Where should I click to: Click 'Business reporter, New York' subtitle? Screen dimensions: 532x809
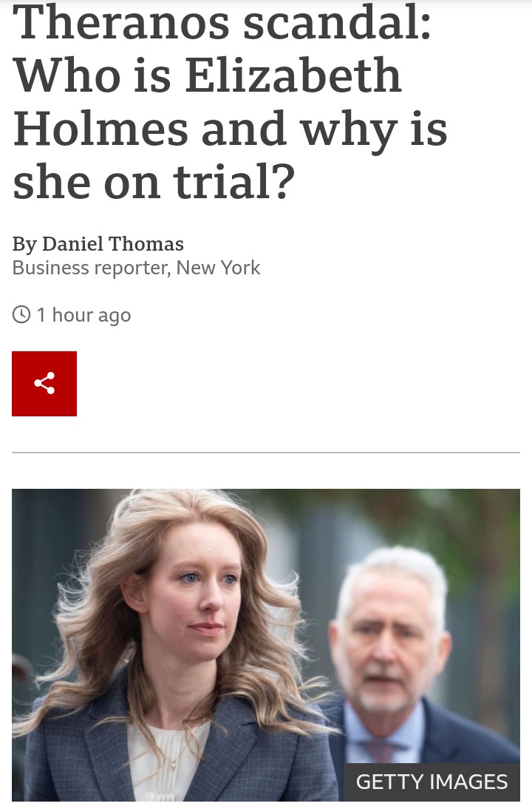pos(136,268)
